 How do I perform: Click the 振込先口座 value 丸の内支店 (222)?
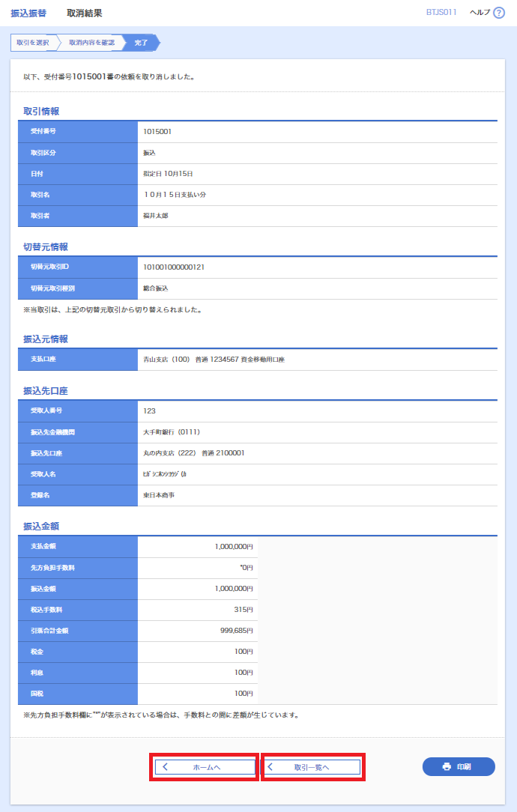(x=194, y=453)
